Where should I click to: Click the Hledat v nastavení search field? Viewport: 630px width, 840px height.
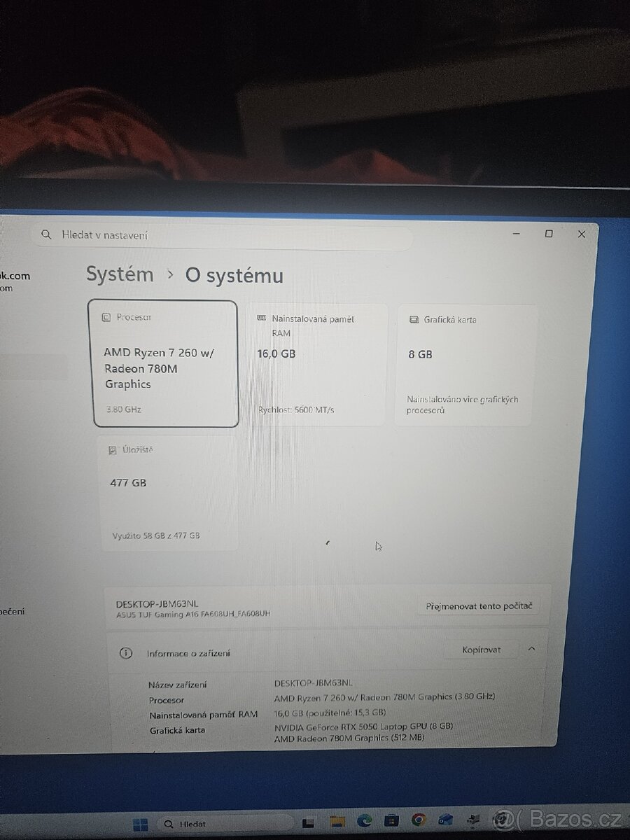pyautogui.click(x=223, y=236)
